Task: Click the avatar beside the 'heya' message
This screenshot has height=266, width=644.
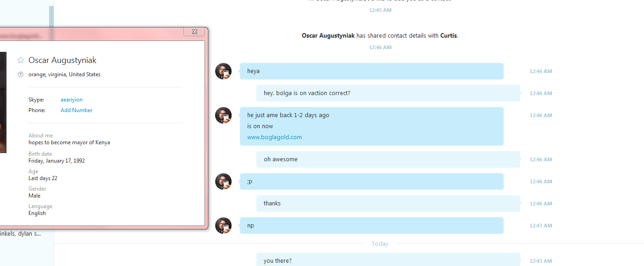Action: pos(223,71)
